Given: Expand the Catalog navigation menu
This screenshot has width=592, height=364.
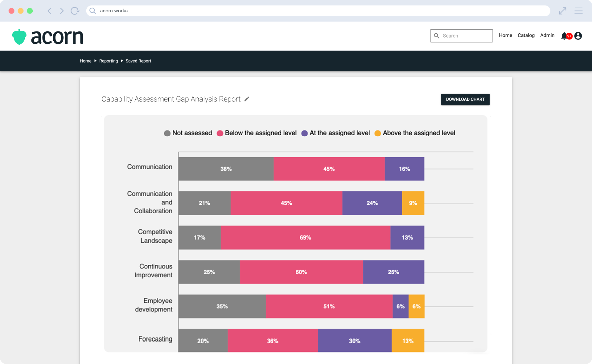Looking at the screenshot, I should 526,35.
